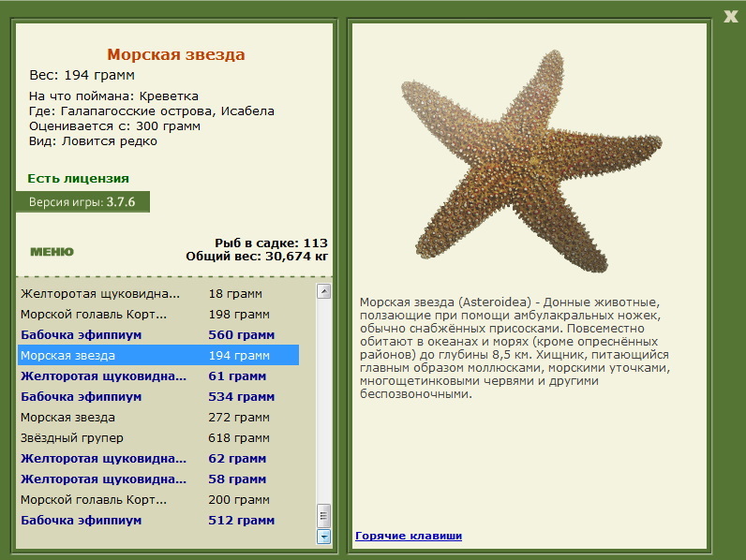Image resolution: width=746 pixels, height=560 pixels.
Task: Click the Версия игры: 3.7.6 label
Action: click(x=82, y=202)
